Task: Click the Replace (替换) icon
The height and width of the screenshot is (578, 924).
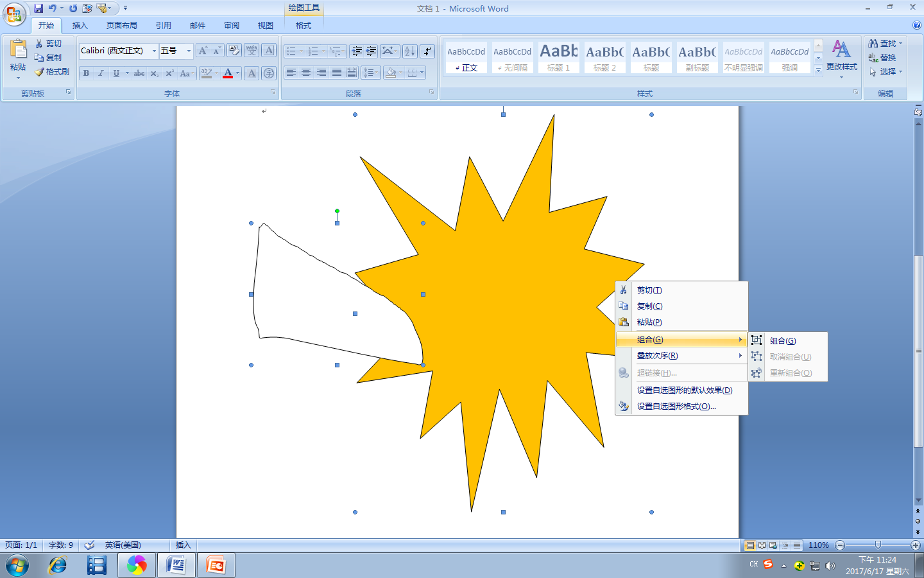Action: click(873, 58)
